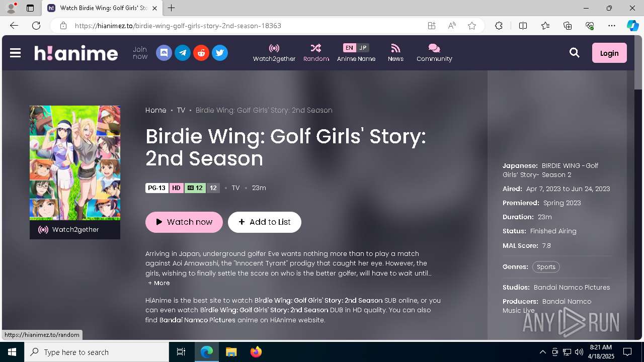Show hidden system tray icons

[x=542, y=352]
